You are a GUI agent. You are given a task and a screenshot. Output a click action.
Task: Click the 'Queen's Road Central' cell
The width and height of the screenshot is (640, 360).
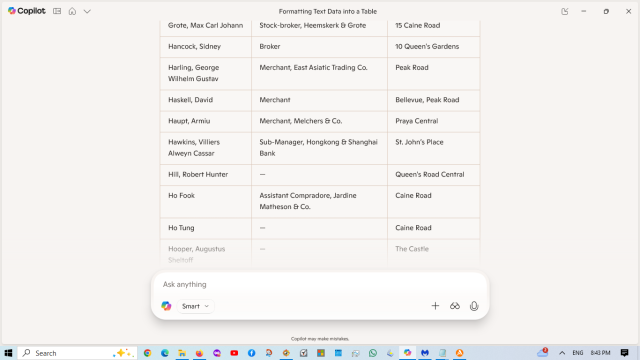pos(433,175)
